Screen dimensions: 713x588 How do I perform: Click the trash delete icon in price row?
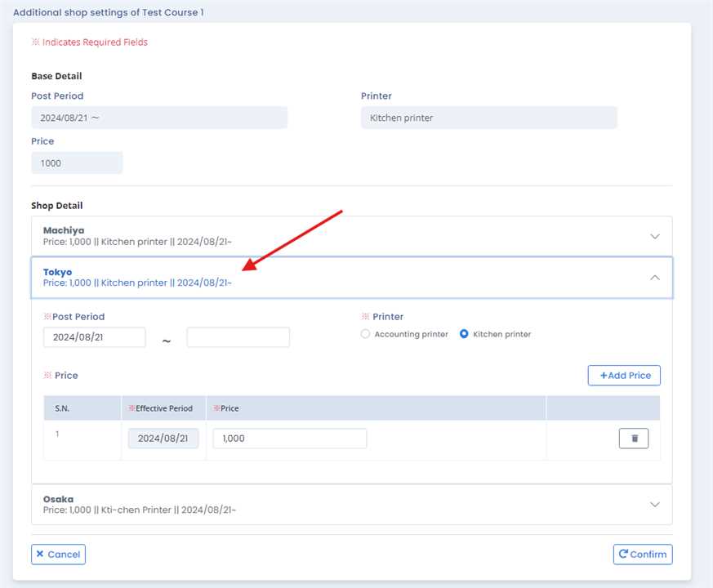(634, 439)
